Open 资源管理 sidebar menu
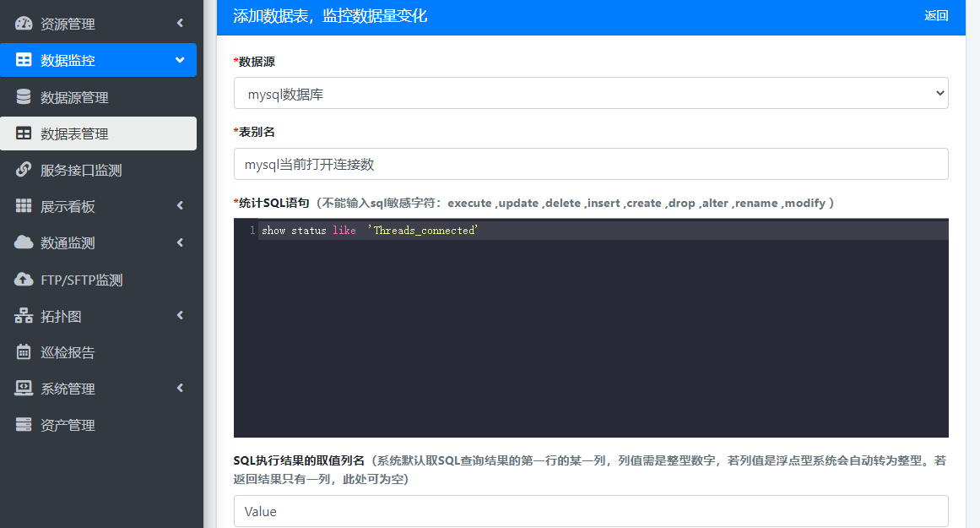980x528 pixels. (x=98, y=24)
